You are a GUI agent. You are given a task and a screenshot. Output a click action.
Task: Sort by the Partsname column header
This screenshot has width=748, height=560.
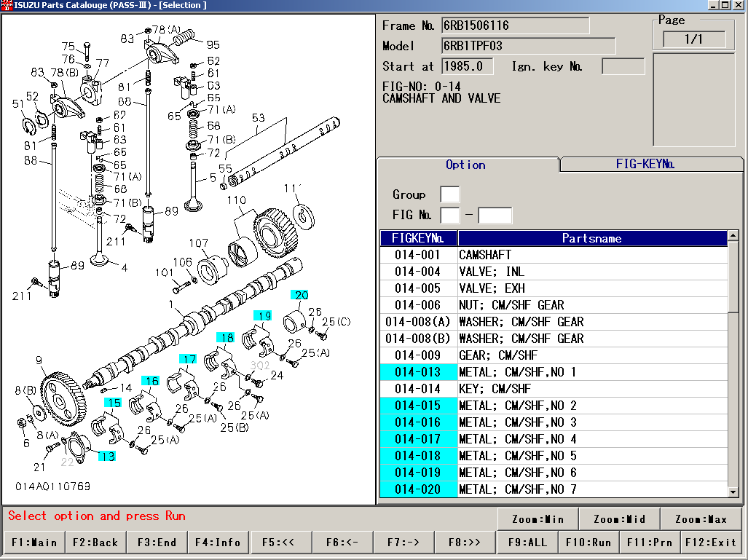tap(592, 238)
